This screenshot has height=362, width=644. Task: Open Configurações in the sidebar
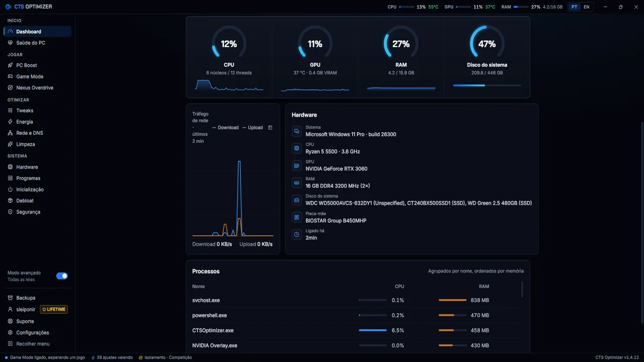click(38, 332)
